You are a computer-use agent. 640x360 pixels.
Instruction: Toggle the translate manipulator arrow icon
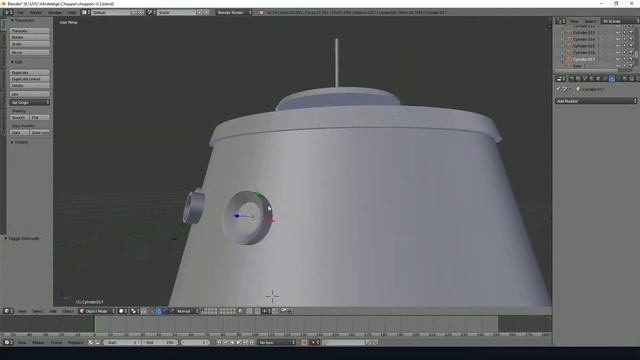(158, 311)
